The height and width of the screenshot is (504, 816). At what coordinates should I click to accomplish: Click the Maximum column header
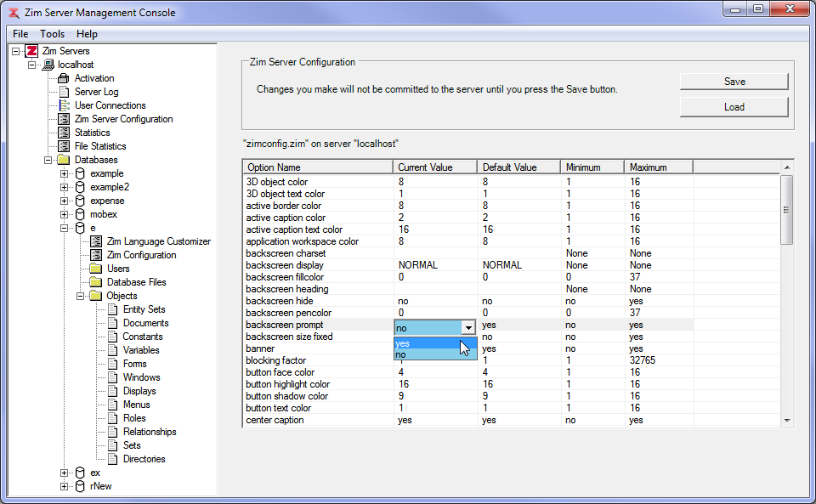658,167
